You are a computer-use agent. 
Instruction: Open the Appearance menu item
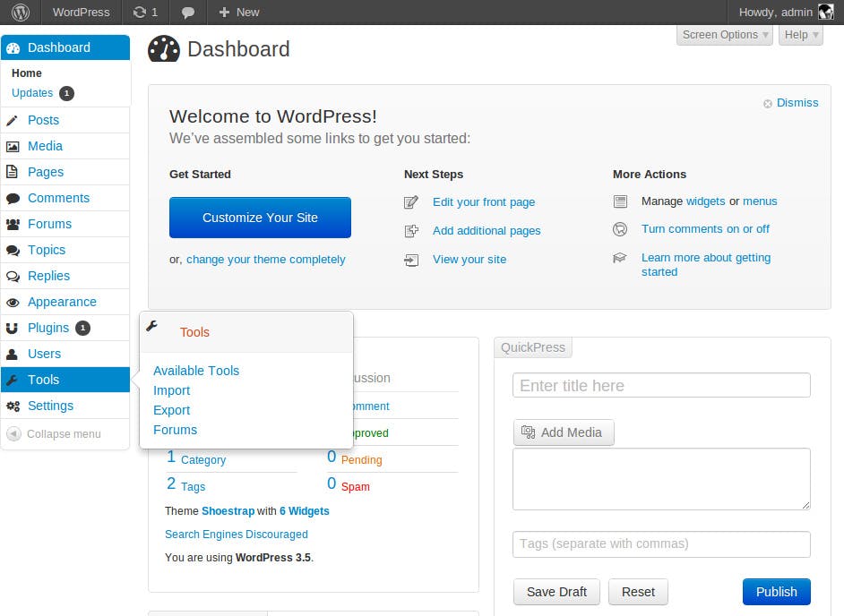pos(65,302)
